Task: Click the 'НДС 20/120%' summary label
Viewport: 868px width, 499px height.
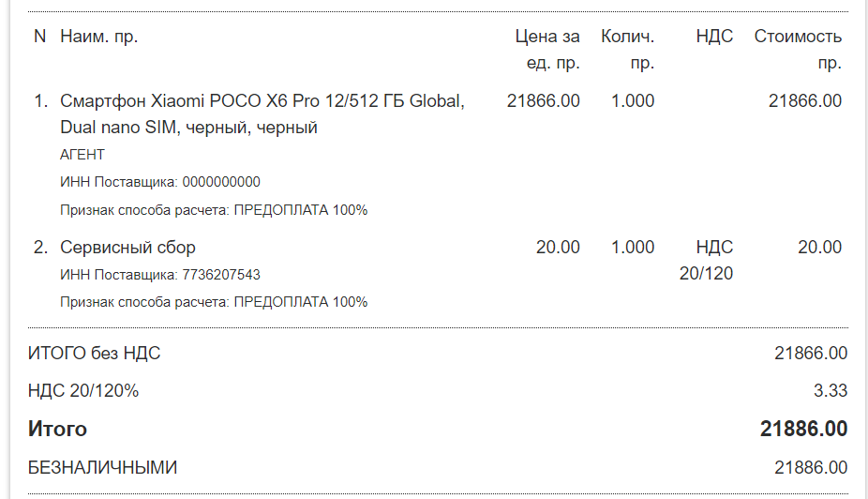Action: click(83, 391)
